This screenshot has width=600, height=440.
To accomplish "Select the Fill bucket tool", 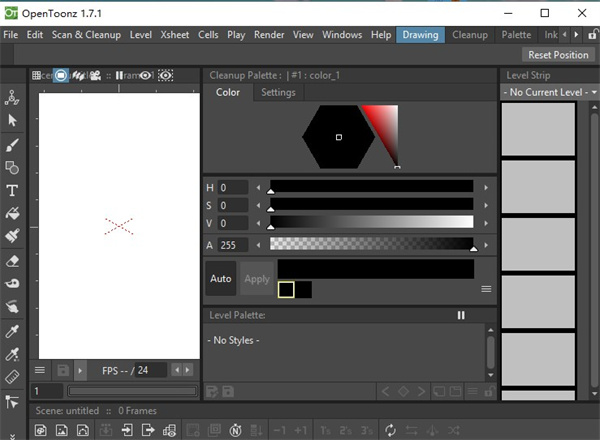I will [x=13, y=214].
